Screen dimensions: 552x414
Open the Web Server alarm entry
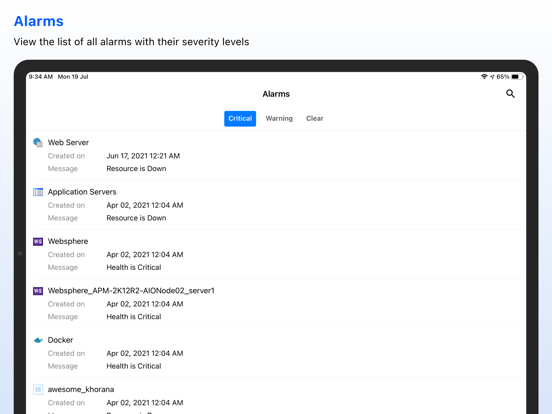276,155
